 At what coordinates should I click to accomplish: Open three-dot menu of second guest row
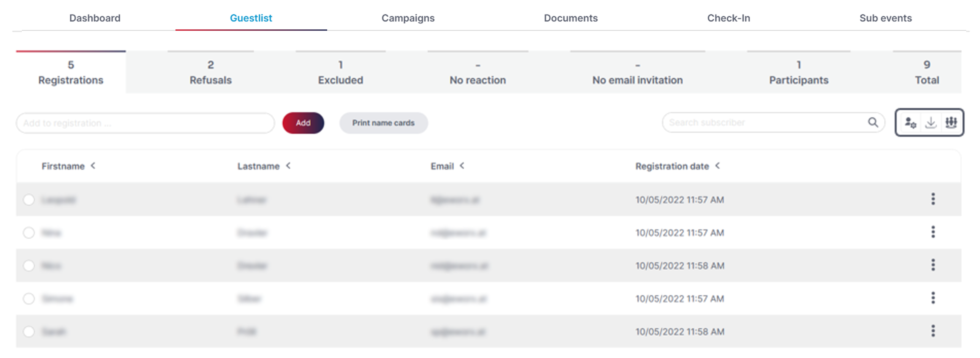(x=933, y=232)
